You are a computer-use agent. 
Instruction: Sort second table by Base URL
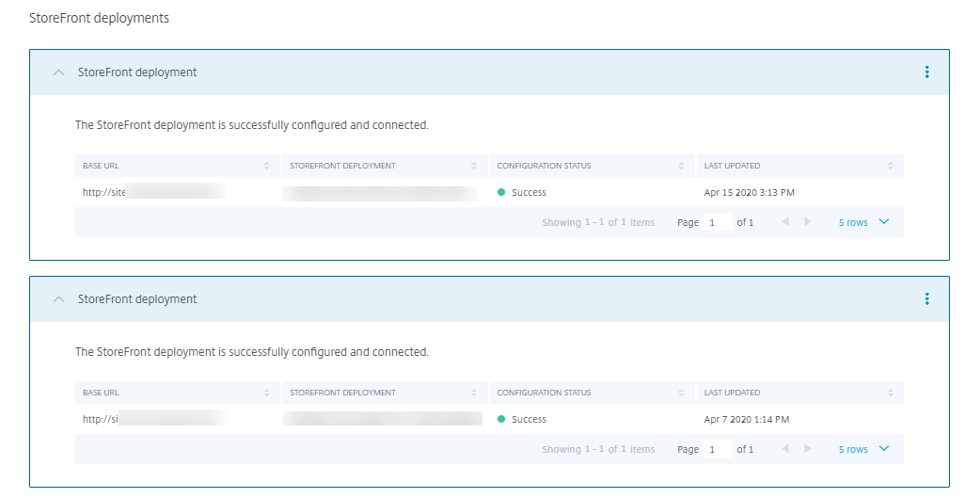[x=267, y=393]
